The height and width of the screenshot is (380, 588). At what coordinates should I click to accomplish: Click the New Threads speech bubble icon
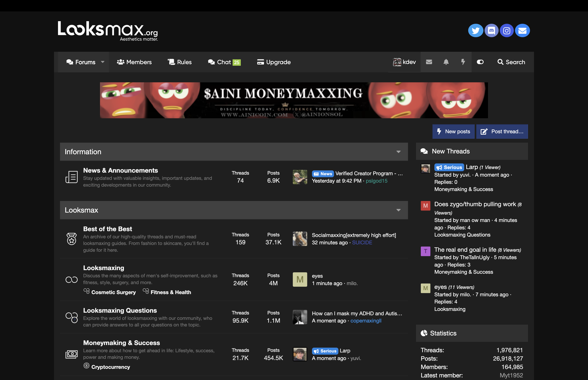click(x=424, y=151)
